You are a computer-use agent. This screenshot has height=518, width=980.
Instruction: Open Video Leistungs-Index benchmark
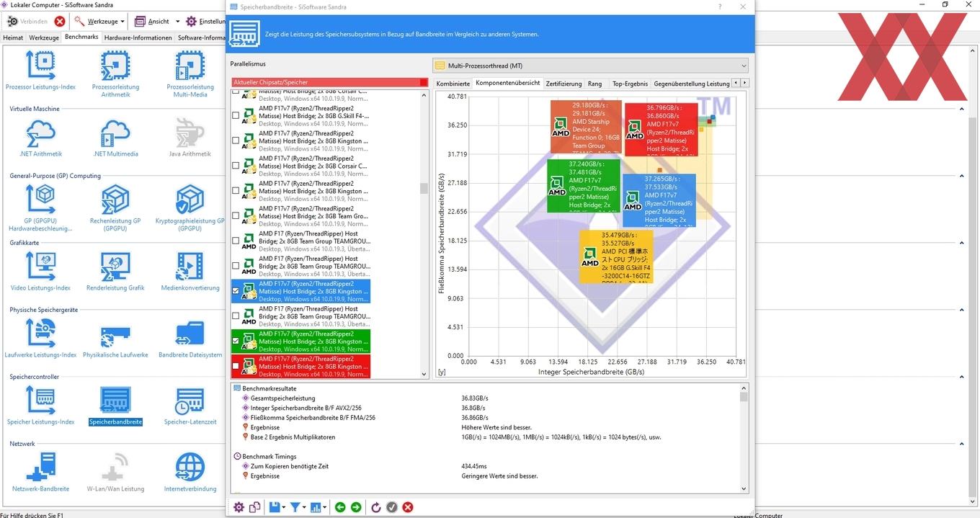pos(40,272)
